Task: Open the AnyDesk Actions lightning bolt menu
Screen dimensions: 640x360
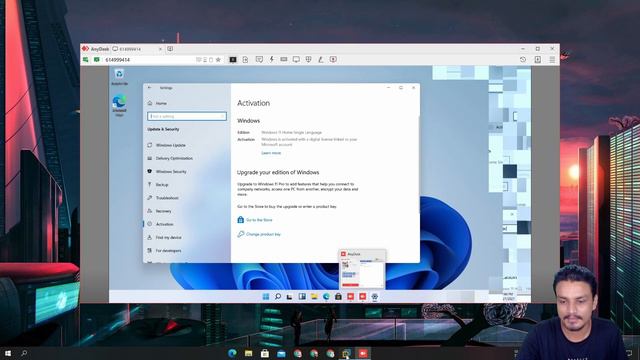Action: click(x=272, y=60)
